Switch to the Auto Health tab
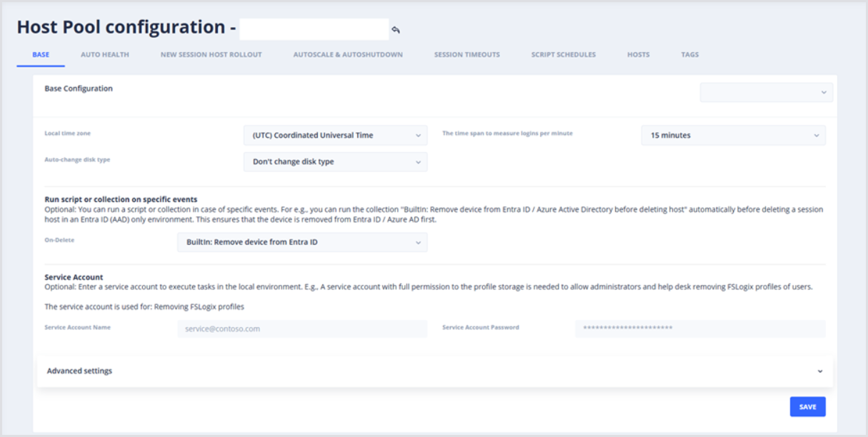Screen dimensions: 868x437 (105, 54)
